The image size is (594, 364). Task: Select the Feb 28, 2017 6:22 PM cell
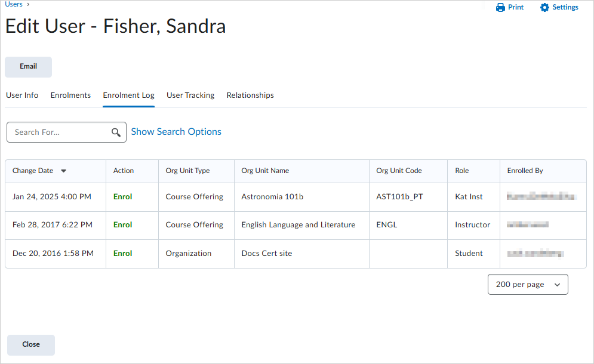[x=53, y=224]
